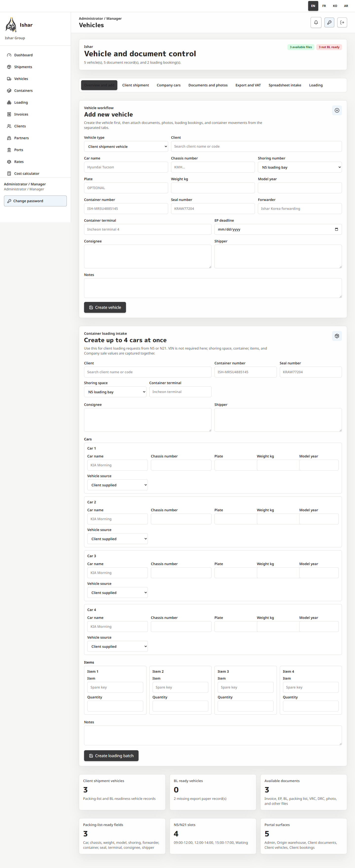Switch to Documents and photos tab
The width and height of the screenshot is (355, 868).
(208, 85)
